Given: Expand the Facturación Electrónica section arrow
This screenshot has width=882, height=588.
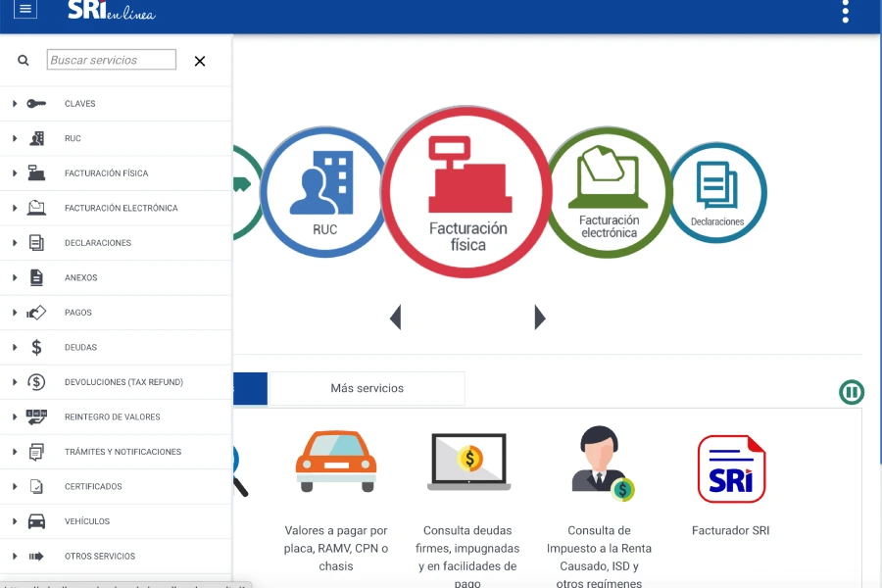Looking at the screenshot, I should point(15,208).
